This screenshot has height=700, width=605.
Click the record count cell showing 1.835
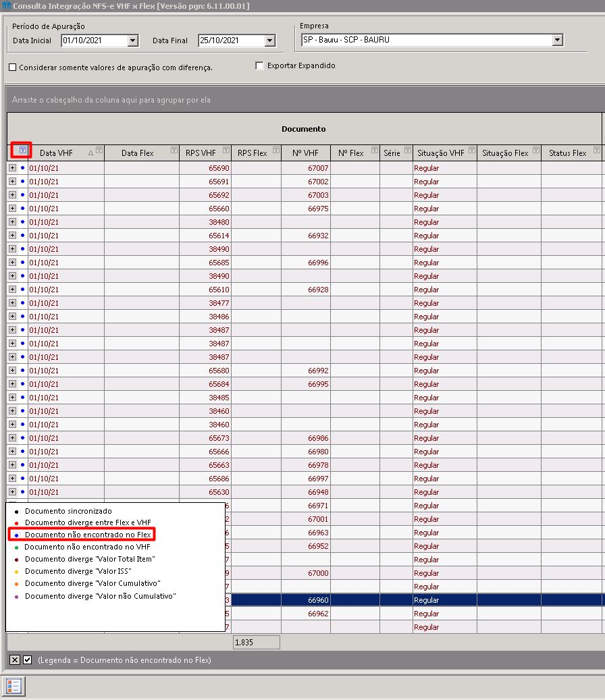coord(257,643)
